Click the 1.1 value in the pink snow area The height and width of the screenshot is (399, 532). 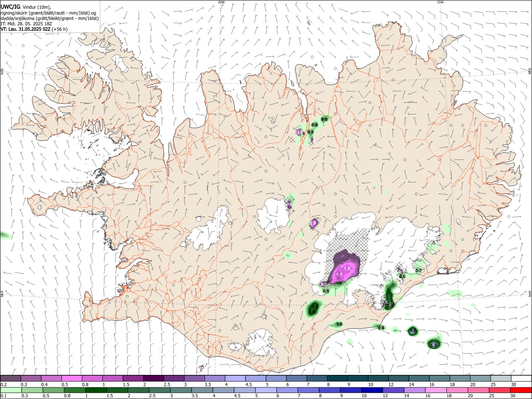tap(339, 275)
